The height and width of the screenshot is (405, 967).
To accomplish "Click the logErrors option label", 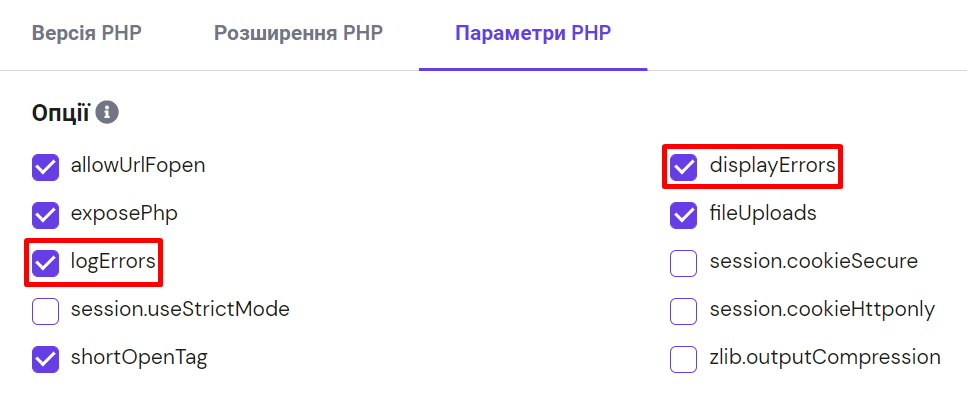I will 113,262.
